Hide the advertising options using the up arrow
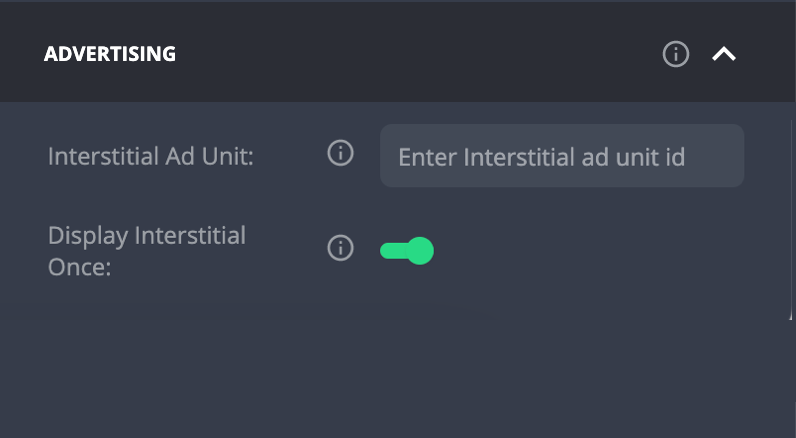This screenshot has width=796, height=438. pyautogui.click(x=724, y=54)
